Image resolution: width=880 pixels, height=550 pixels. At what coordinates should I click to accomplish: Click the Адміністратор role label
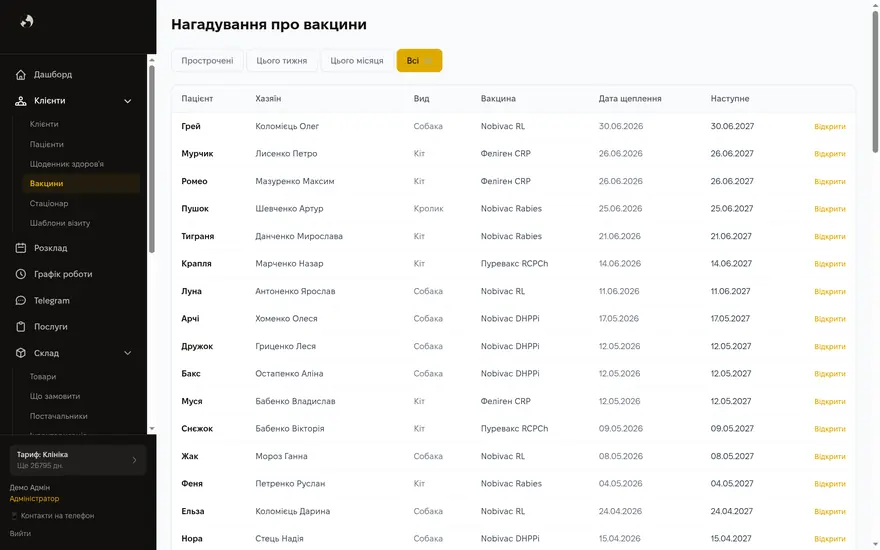(x=34, y=498)
